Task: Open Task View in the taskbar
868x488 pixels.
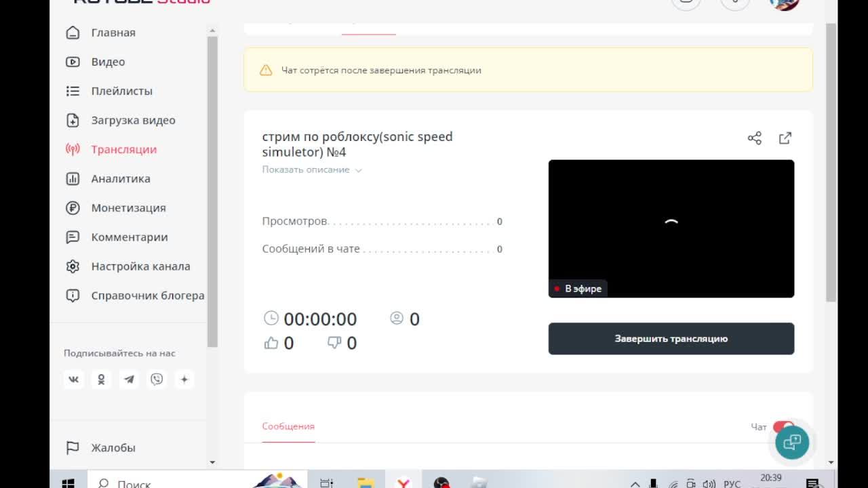Action: [x=327, y=483]
